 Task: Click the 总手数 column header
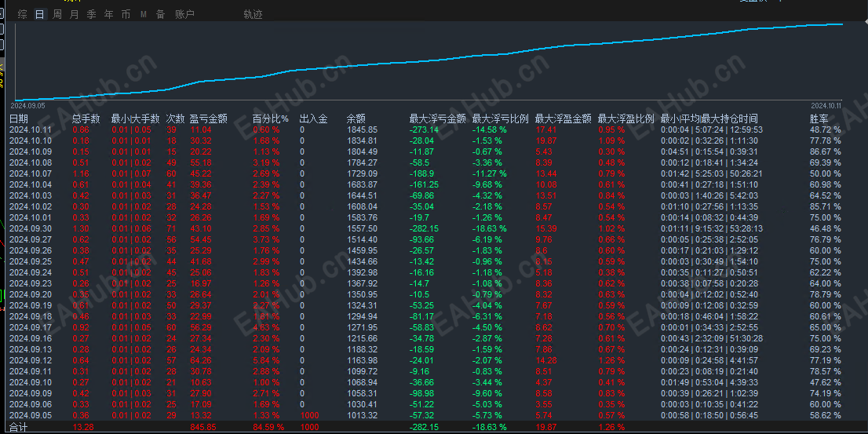tap(86, 119)
